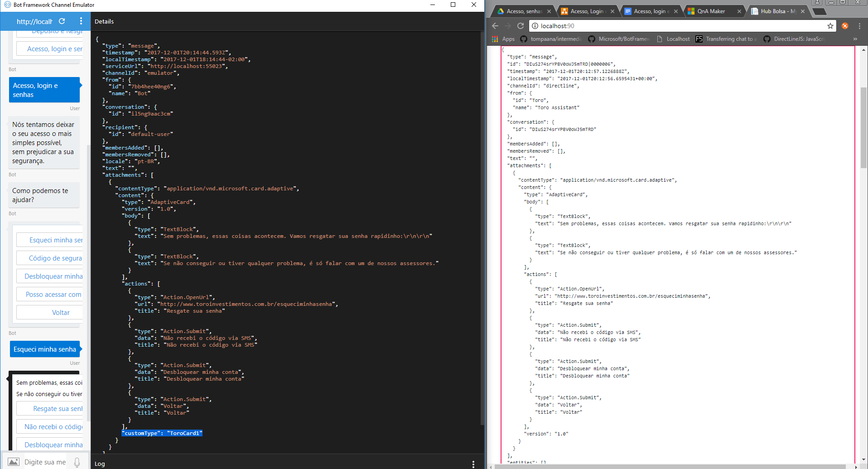The width and height of the screenshot is (868, 469).
Task: Bookmark the page using the star icon
Action: [831, 26]
